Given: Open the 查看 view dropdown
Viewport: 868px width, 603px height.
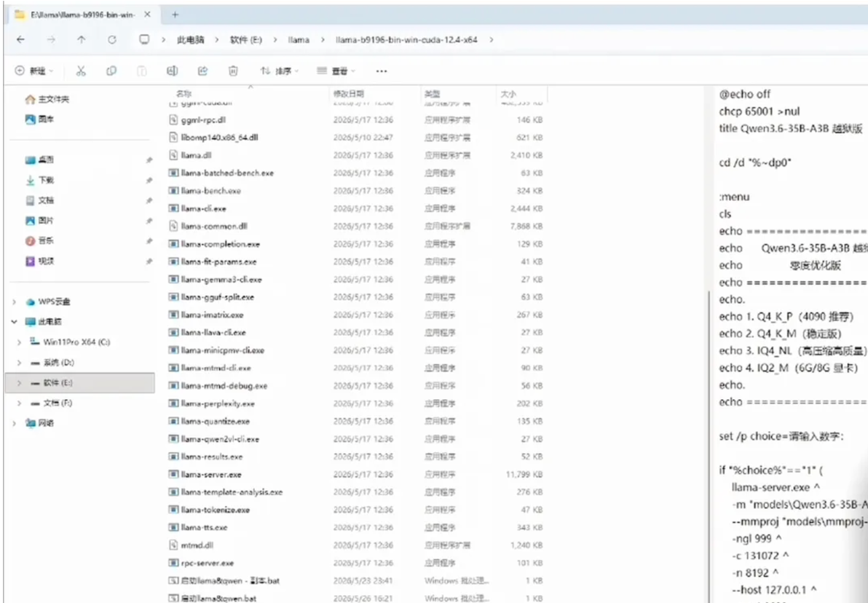Looking at the screenshot, I should tap(336, 71).
